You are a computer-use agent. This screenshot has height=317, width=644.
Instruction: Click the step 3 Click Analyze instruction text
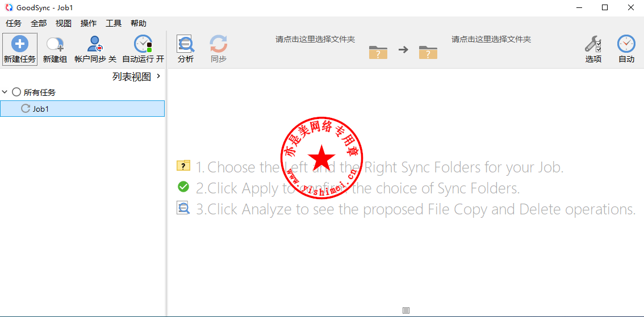click(416, 209)
